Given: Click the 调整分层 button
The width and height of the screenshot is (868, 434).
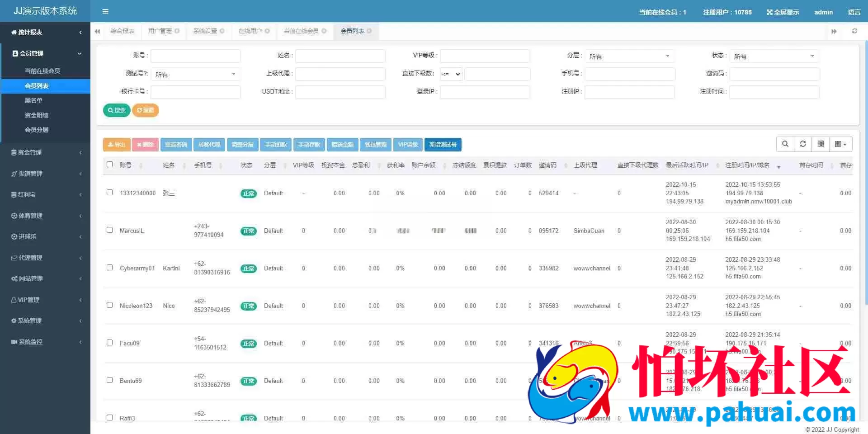Looking at the screenshot, I should click(x=243, y=145).
